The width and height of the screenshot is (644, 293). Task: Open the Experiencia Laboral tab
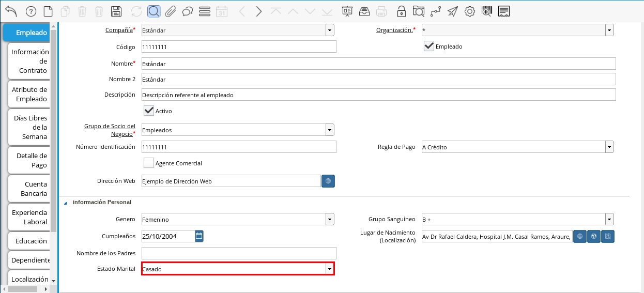click(x=29, y=217)
